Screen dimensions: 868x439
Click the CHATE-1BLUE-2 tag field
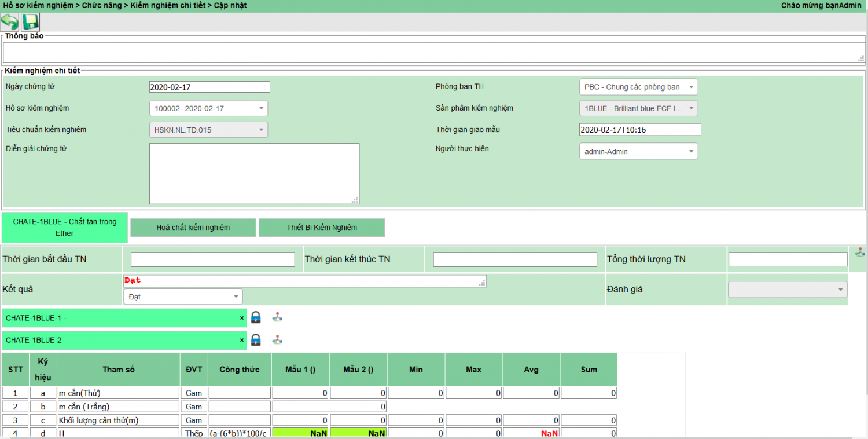pyautogui.click(x=124, y=341)
